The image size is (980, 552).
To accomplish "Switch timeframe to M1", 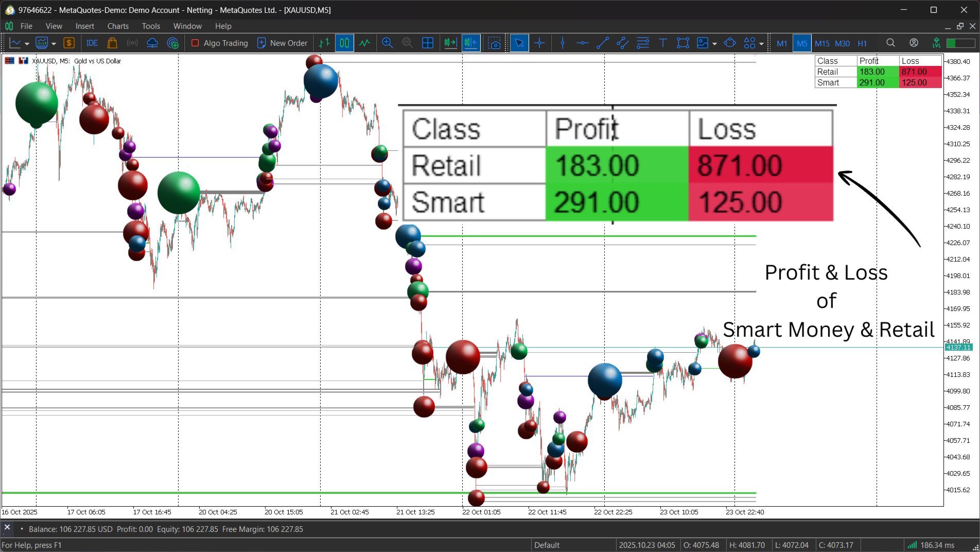I will pos(782,43).
